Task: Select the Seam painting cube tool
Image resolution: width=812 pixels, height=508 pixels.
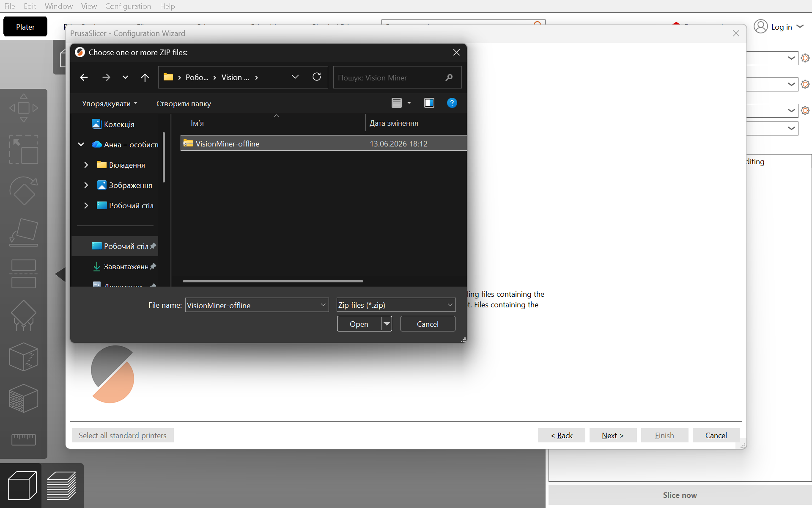Action: tap(24, 357)
